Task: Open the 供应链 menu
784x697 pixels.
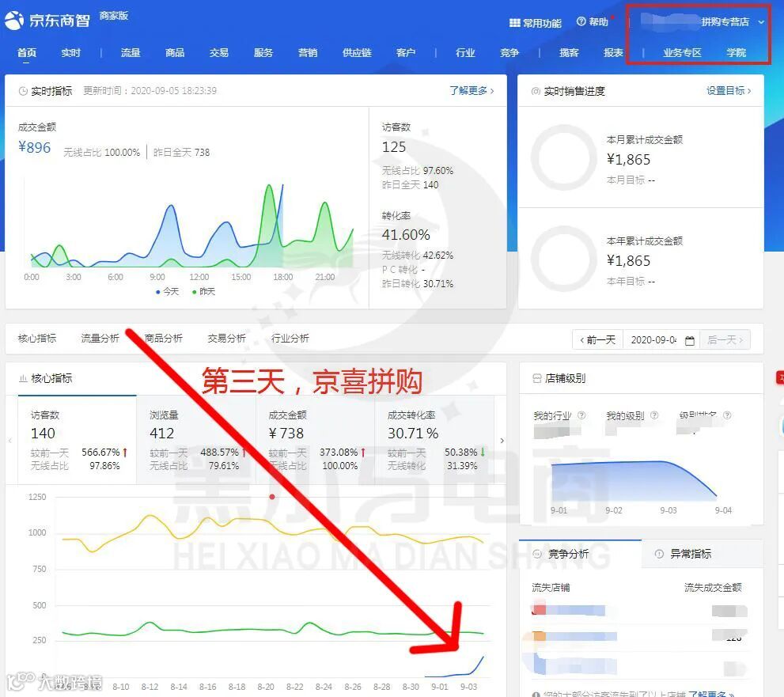Action: (357, 52)
